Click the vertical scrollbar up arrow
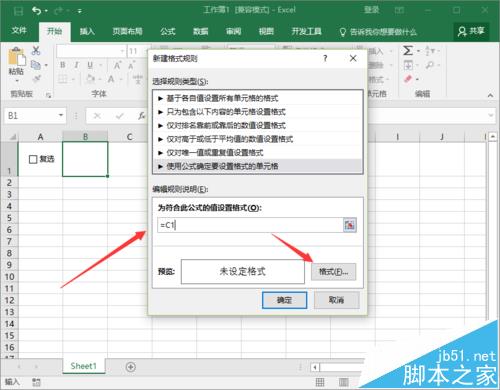The width and height of the screenshot is (500, 390). click(x=492, y=136)
